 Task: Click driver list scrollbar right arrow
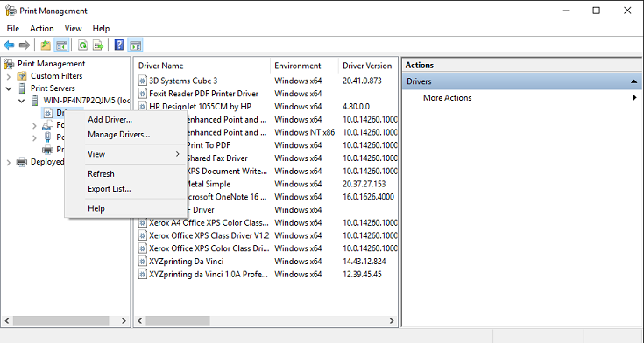click(392, 321)
